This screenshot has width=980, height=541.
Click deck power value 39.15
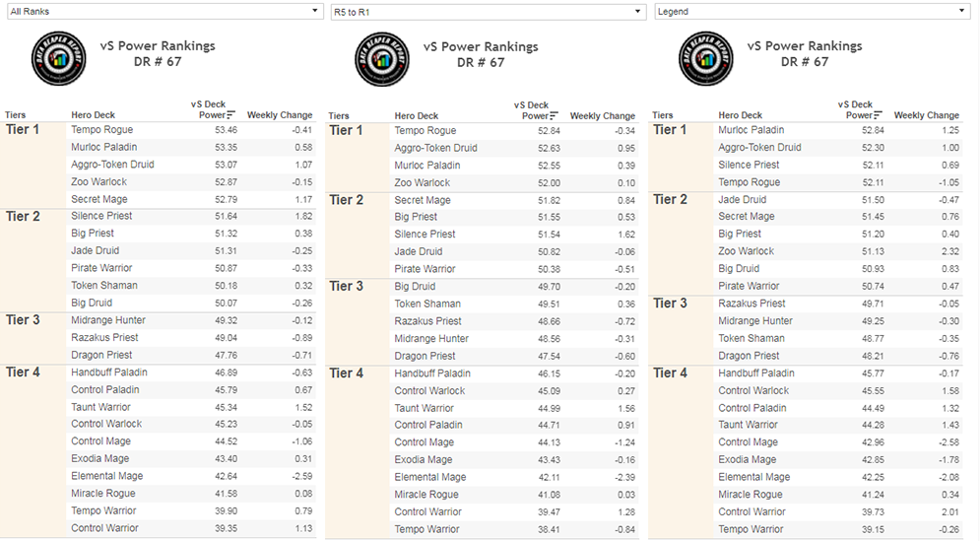tap(873, 529)
